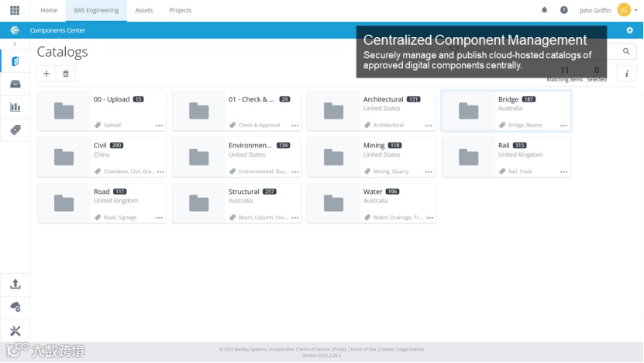
Task: Open more options for Rail catalog
Action: (x=563, y=172)
